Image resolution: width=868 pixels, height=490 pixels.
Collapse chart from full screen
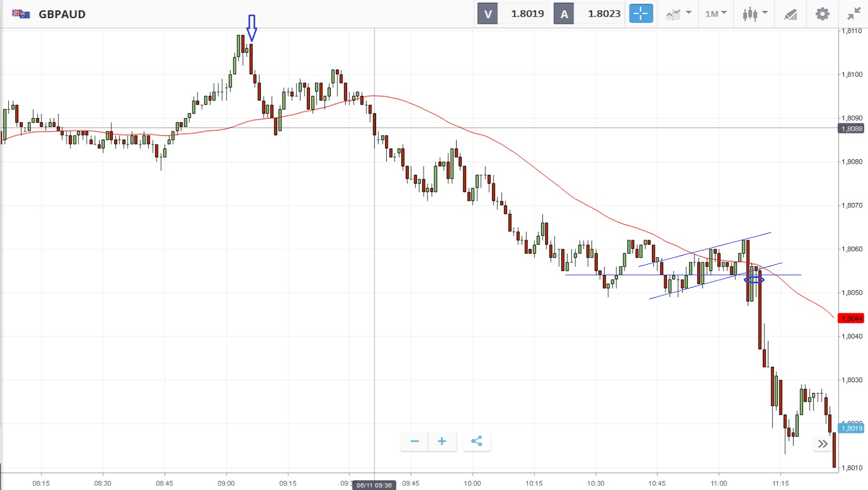853,13
